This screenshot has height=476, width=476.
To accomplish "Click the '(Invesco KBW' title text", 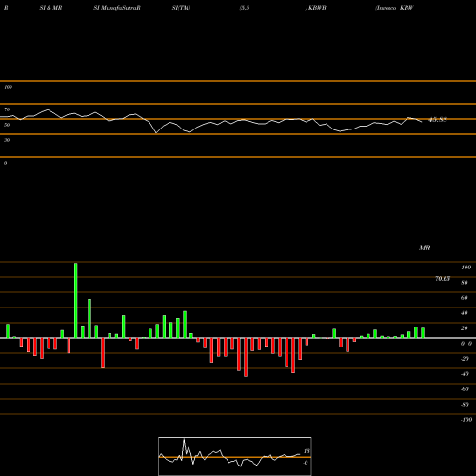I will [x=394, y=8].
